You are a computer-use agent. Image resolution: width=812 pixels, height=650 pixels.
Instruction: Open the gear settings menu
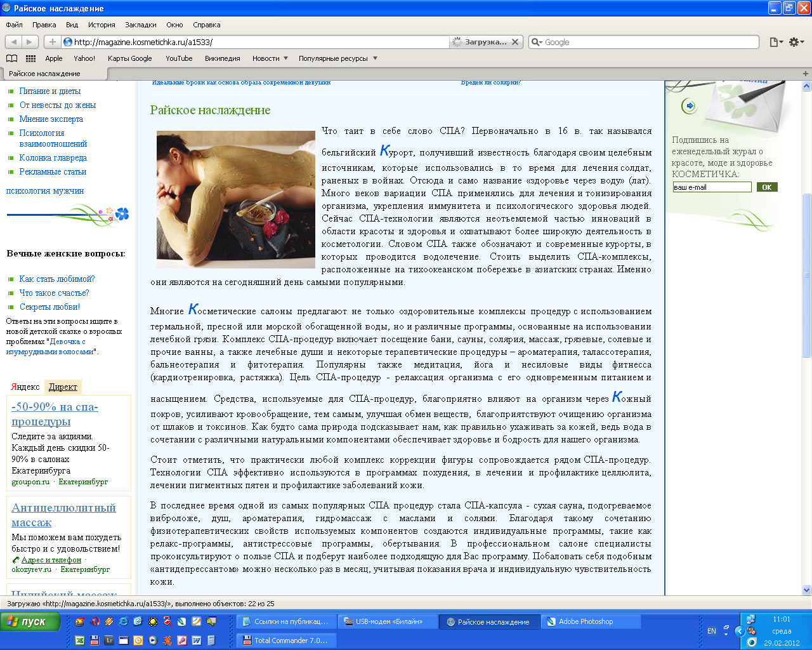click(797, 42)
